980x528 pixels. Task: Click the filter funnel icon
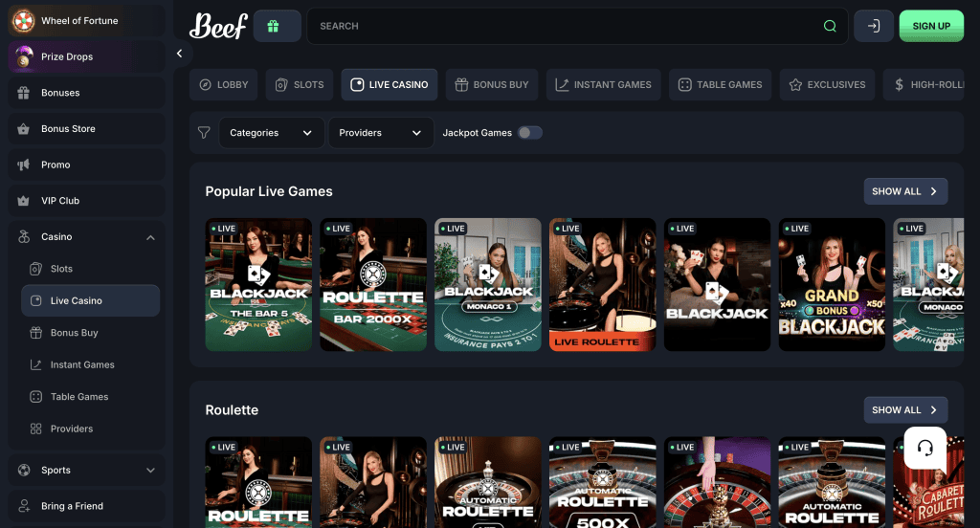click(203, 133)
